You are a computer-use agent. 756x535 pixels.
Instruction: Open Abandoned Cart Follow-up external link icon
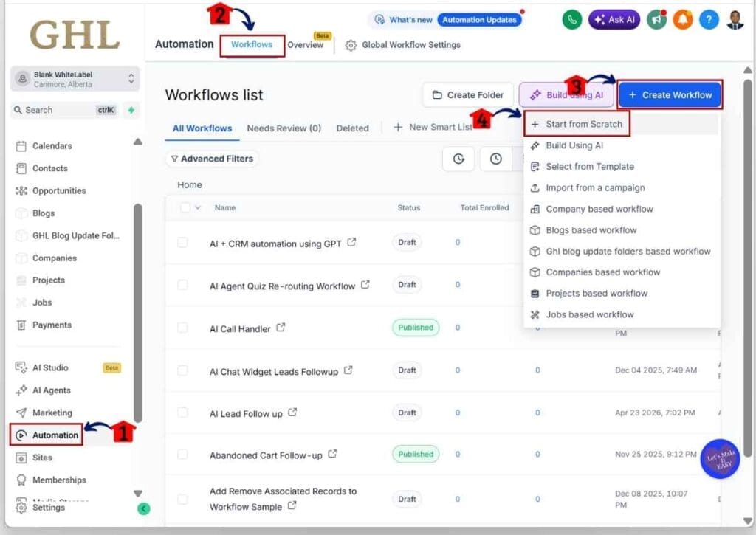point(332,454)
